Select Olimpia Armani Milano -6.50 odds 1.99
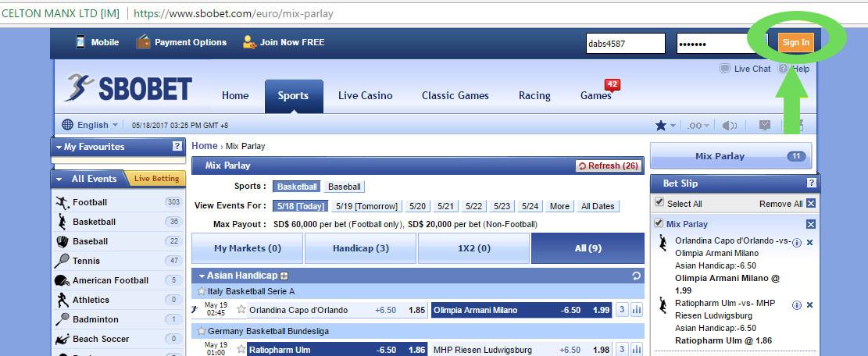This screenshot has width=868, height=356. [521, 310]
